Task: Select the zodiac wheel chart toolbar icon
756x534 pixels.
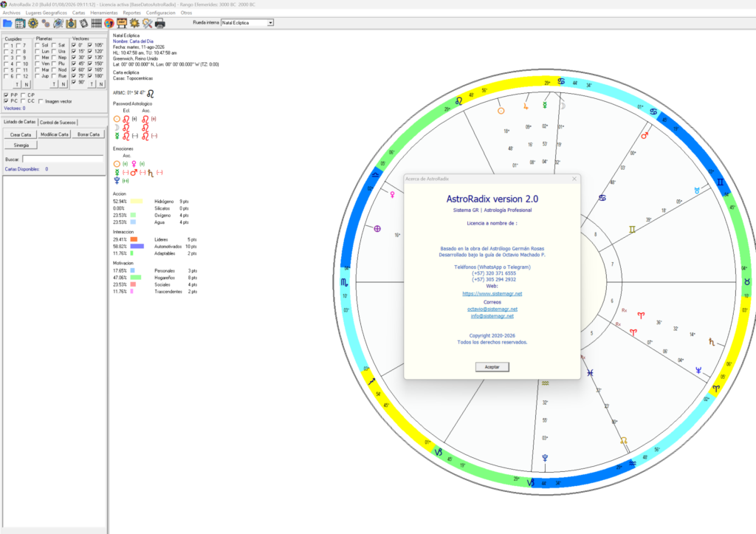Action: [x=32, y=23]
